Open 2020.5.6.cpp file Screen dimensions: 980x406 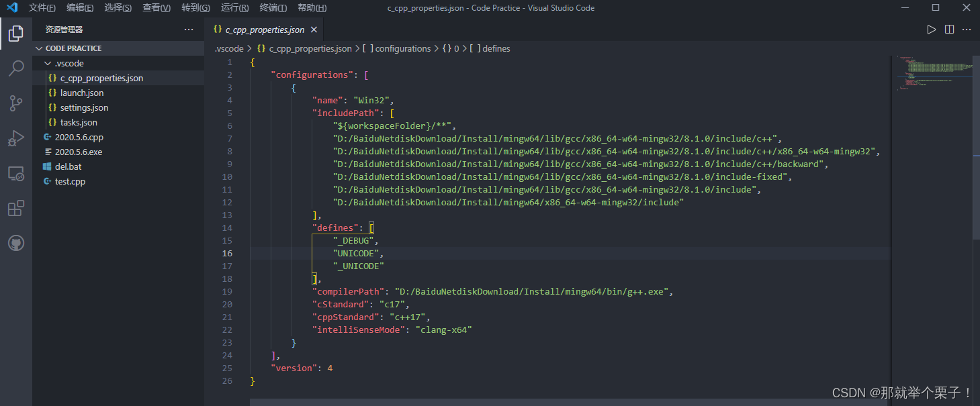pyautogui.click(x=118, y=137)
